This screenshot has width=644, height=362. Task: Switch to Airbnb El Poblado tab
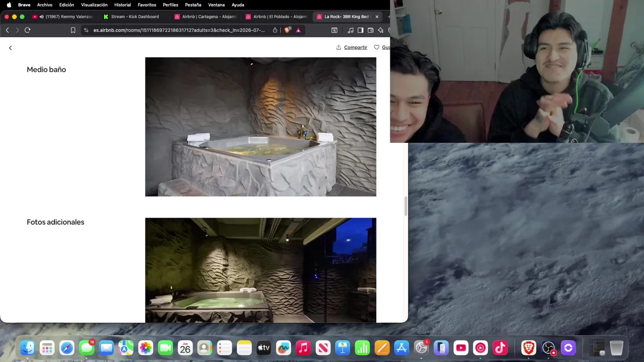[x=276, y=17]
